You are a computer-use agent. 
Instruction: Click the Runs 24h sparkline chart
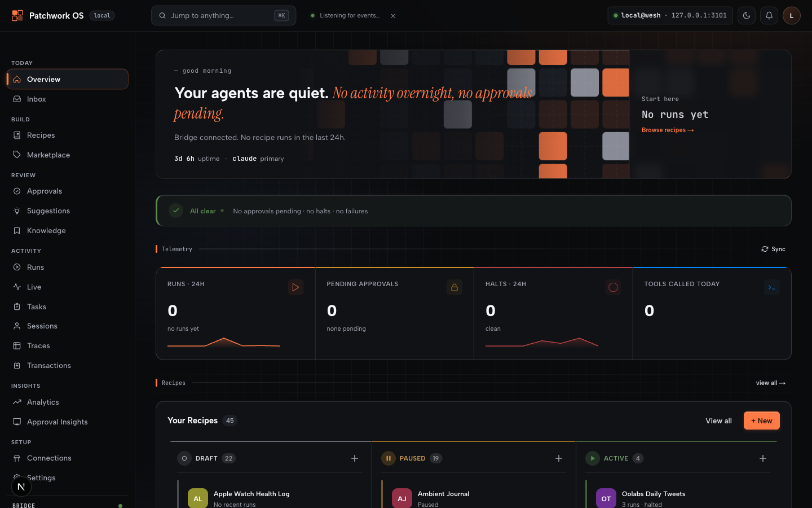(224, 342)
